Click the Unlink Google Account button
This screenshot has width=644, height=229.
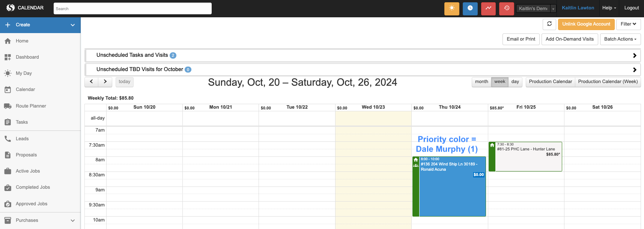pos(586,24)
